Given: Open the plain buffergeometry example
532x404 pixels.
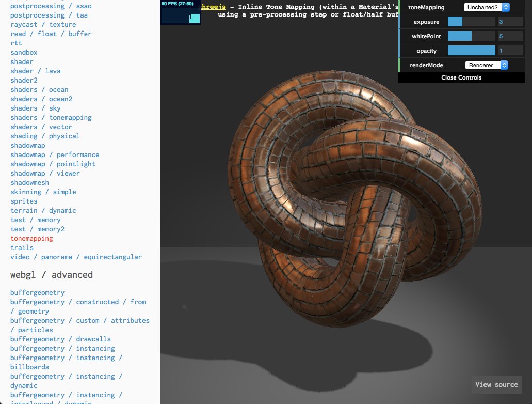Looking at the screenshot, I should 37,292.
